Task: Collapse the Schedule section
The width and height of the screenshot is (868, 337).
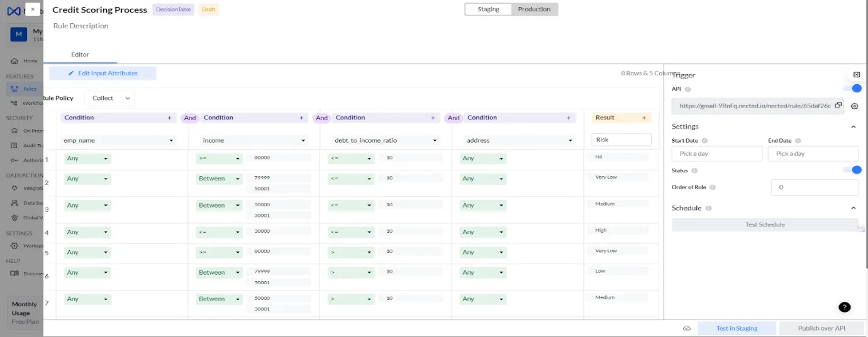Action: click(854, 208)
